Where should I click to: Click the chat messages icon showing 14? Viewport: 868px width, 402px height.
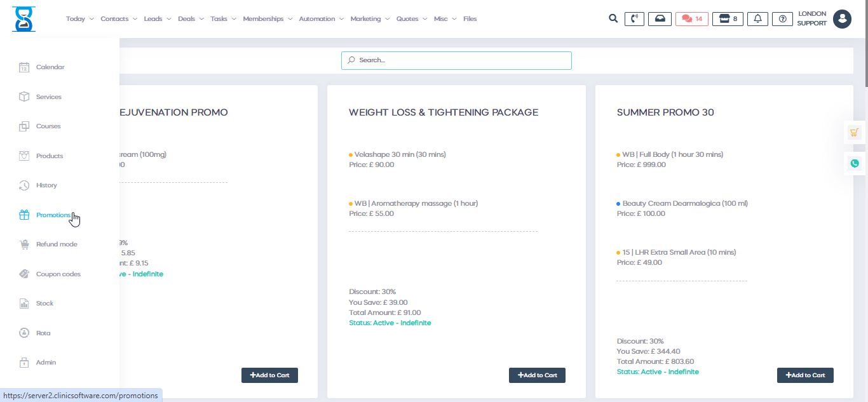(691, 18)
